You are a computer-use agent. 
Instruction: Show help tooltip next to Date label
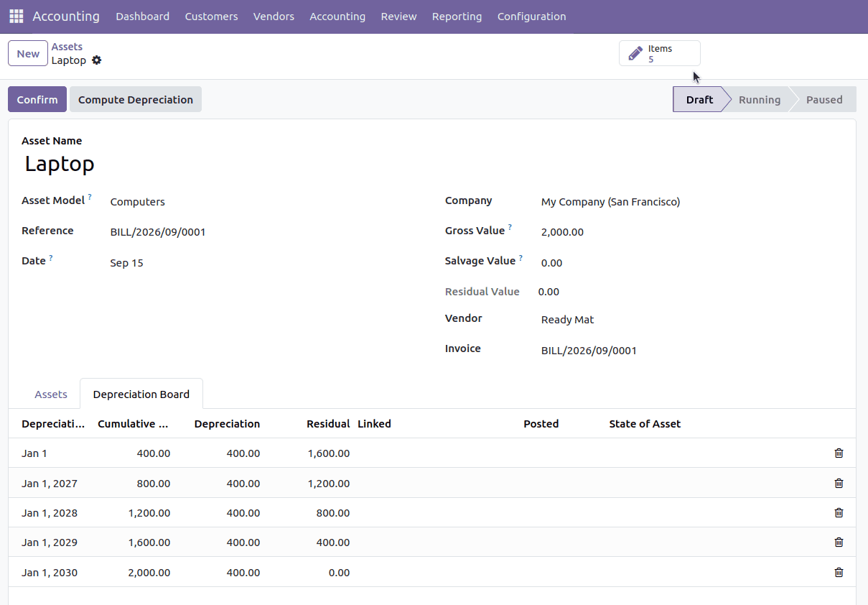(51, 257)
